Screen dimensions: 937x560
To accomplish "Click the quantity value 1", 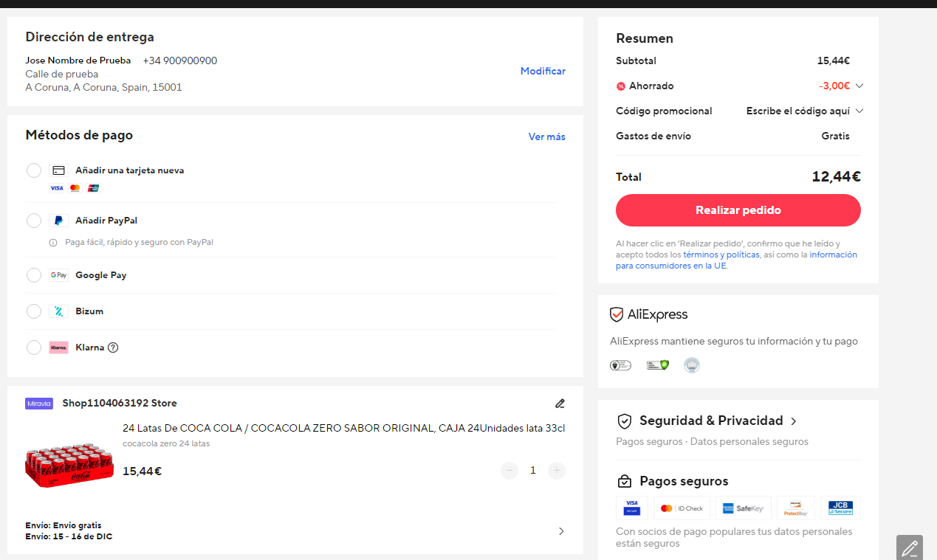I will tap(533, 470).
